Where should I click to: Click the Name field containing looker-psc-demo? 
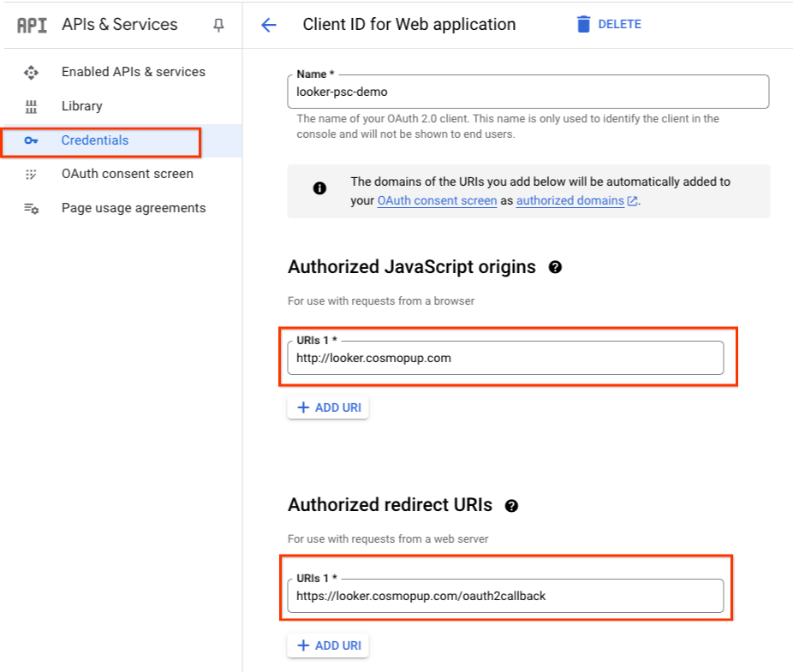(x=528, y=92)
